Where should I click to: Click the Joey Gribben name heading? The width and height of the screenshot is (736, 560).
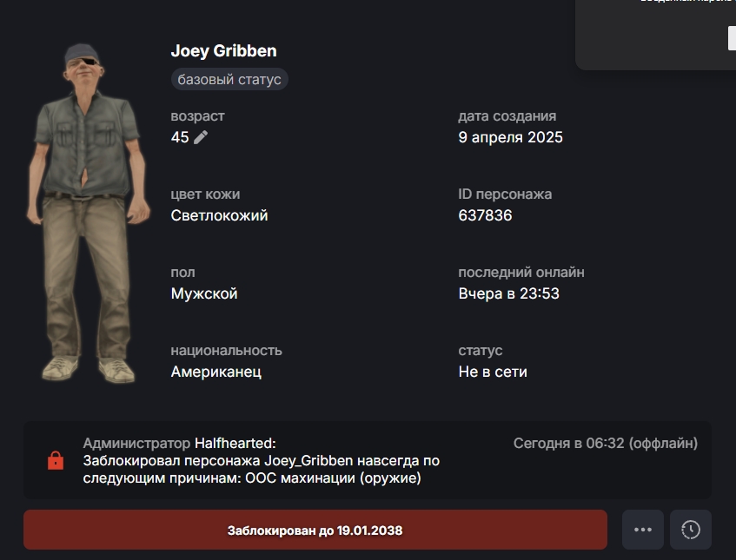[223, 50]
